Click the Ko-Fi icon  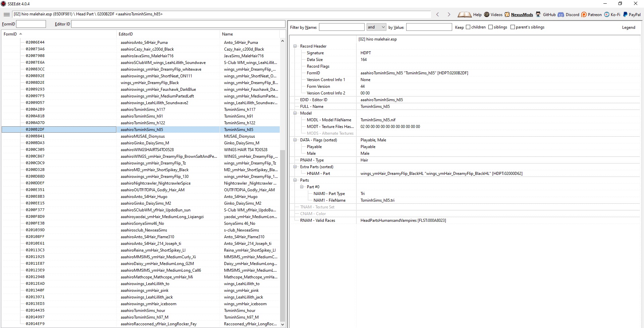click(x=607, y=14)
